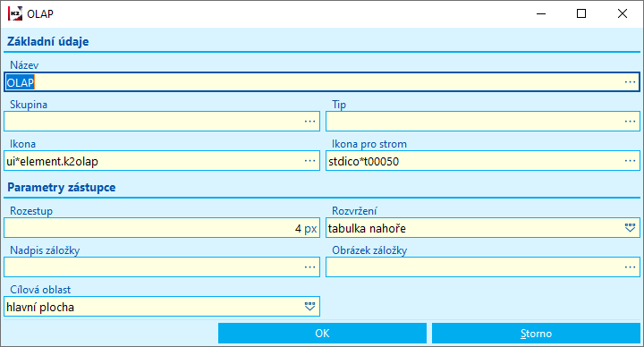
Task: Expand the Cílová oblast dropdown arrow
Action: pos(309,307)
